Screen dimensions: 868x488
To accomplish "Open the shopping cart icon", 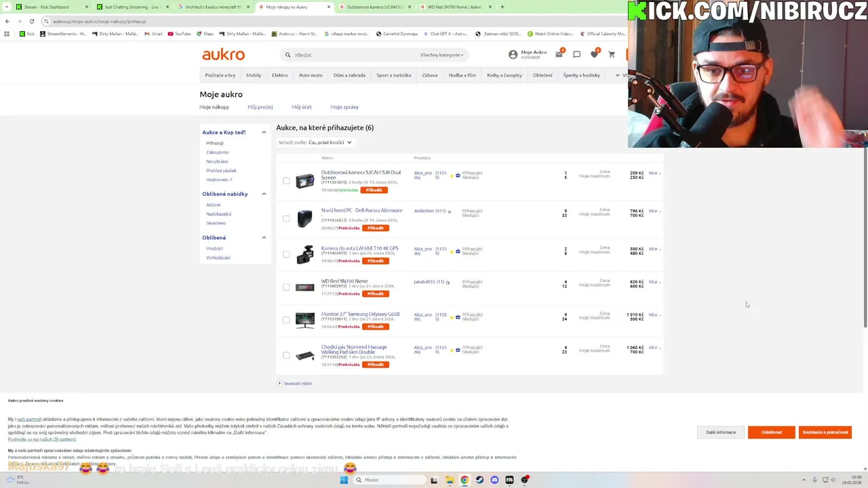I will coord(612,54).
